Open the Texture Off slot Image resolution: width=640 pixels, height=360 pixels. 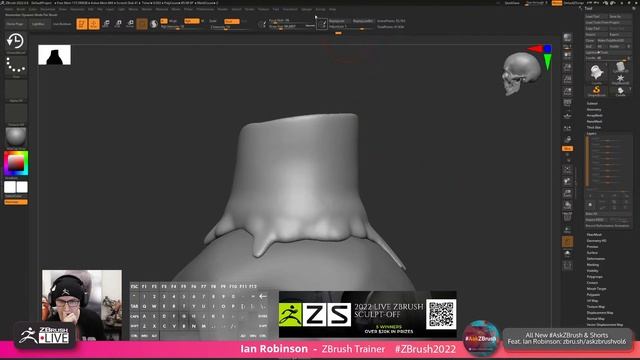16,114
